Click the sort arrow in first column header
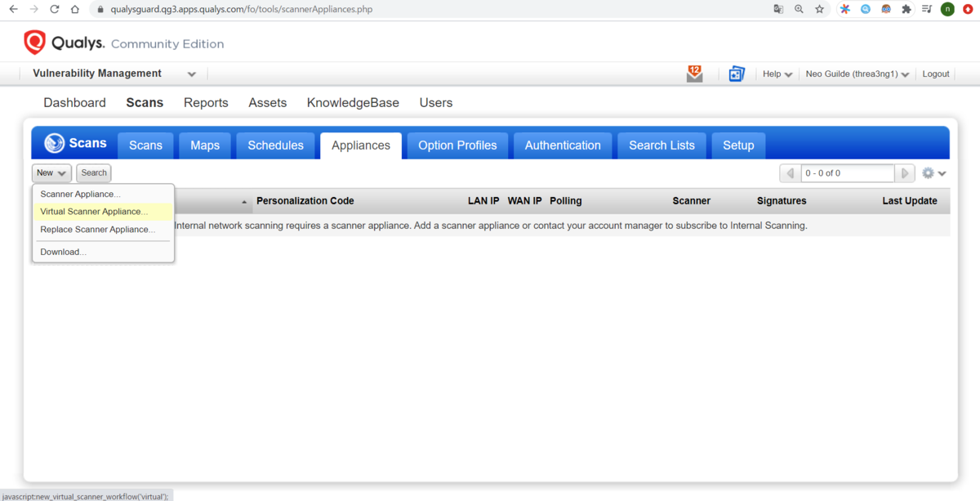Viewport: 980px width, 501px height. (x=244, y=202)
